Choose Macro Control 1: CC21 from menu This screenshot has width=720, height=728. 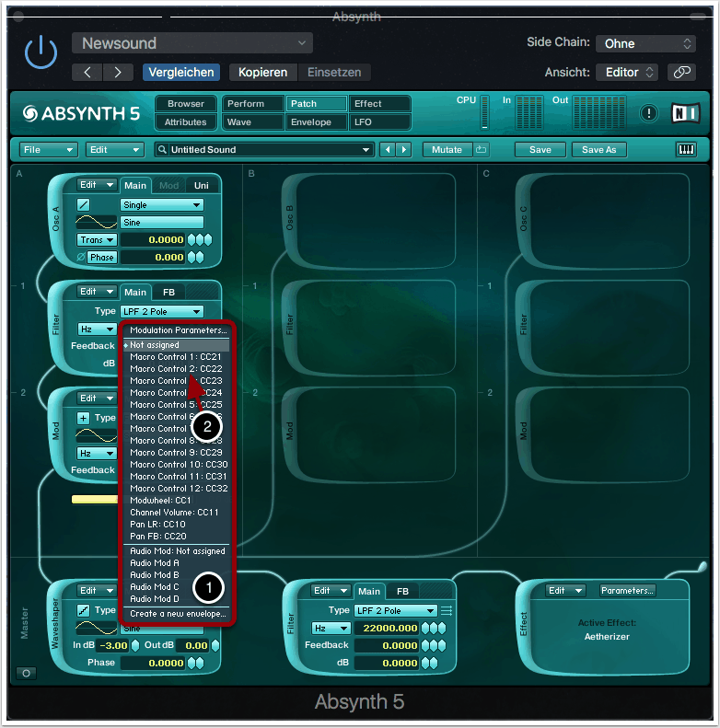pos(176,356)
